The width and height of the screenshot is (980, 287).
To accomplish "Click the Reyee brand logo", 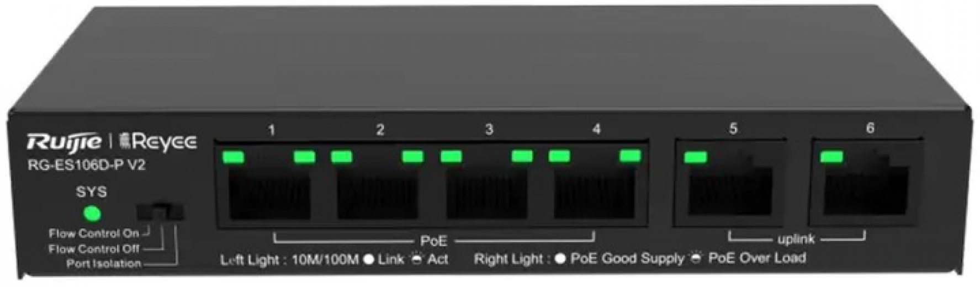I will [x=158, y=142].
